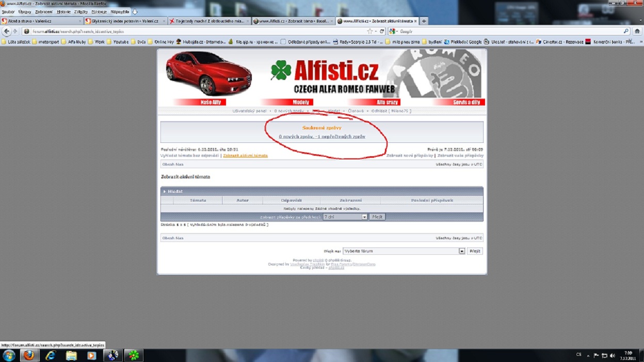
Task: Open Internet Explorer from the taskbar
Action: click(50, 355)
